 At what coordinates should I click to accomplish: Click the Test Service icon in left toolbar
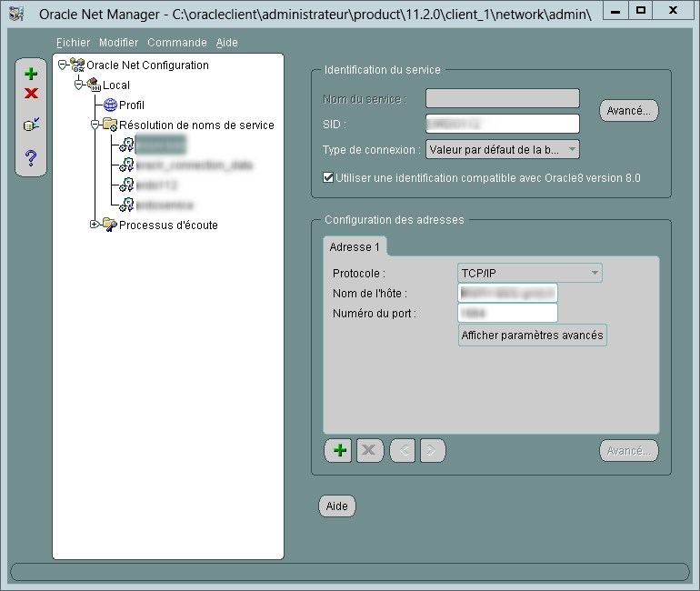(31, 125)
